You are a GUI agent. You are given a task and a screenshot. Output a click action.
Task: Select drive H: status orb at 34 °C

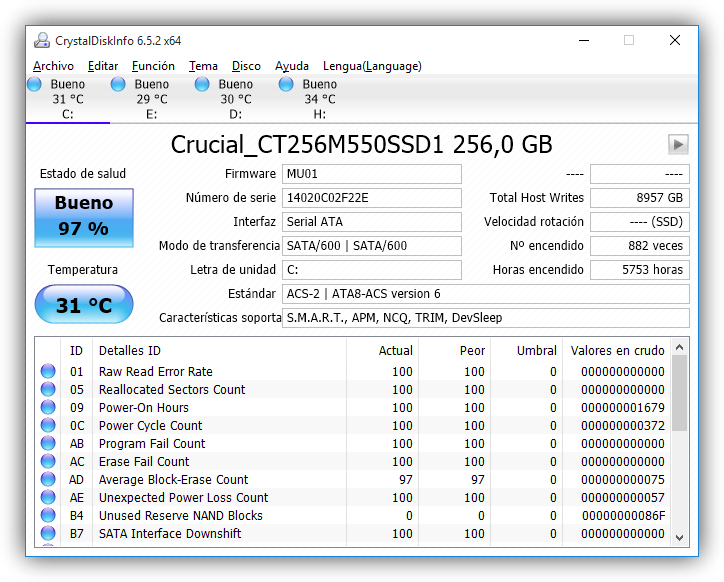(286, 85)
